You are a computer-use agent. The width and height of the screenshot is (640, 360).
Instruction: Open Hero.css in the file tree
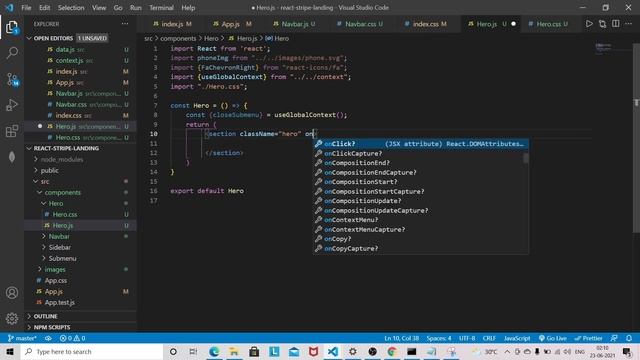coord(64,215)
